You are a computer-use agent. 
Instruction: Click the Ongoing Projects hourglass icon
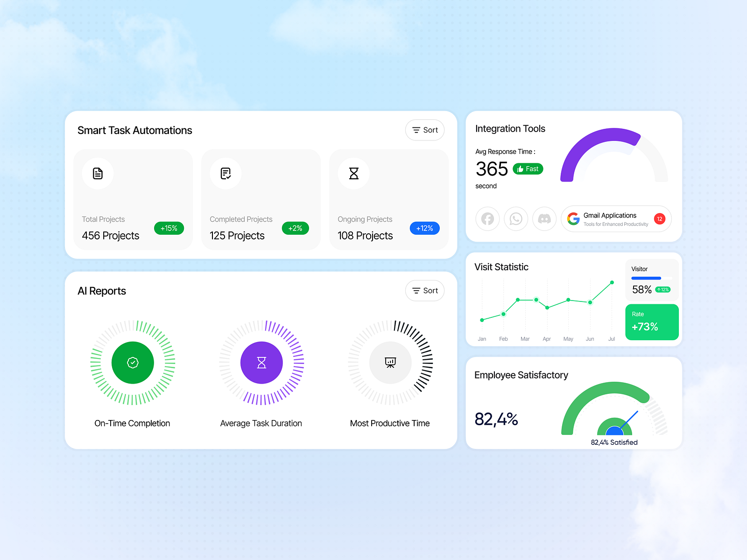353,173
